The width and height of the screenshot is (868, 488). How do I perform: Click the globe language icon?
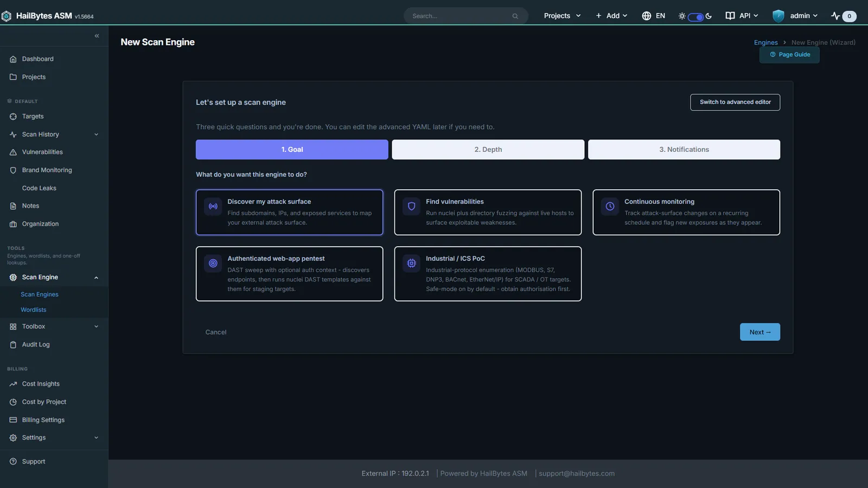646,16
